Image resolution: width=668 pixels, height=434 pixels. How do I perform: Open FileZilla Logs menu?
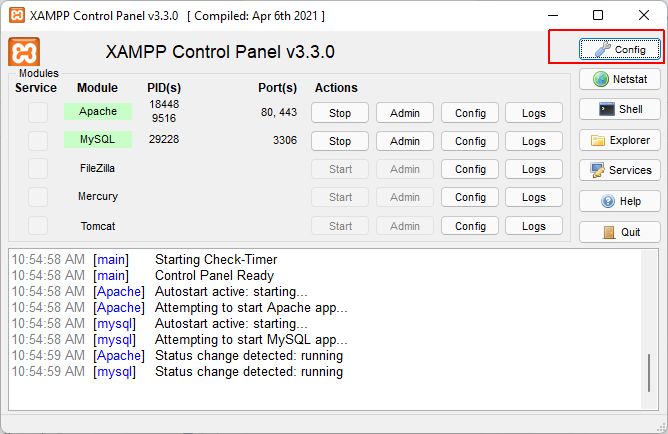[x=534, y=169]
